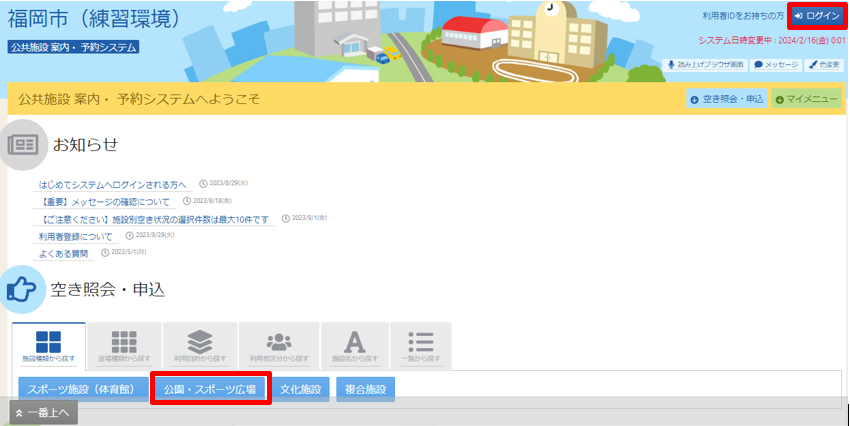Open the メッセージ speech bubble button
The image size is (850, 426).
click(776, 65)
